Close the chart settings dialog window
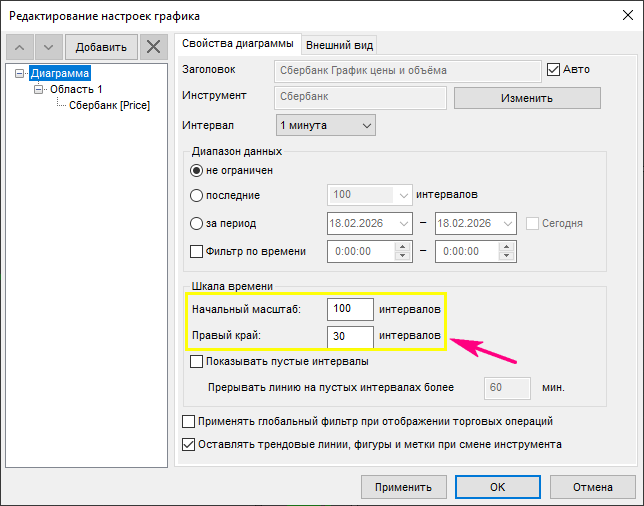 pyautogui.click(x=619, y=16)
